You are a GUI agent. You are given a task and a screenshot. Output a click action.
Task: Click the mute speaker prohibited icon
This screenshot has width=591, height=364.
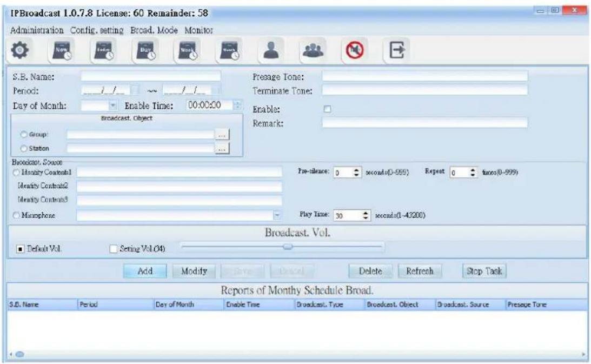click(355, 50)
